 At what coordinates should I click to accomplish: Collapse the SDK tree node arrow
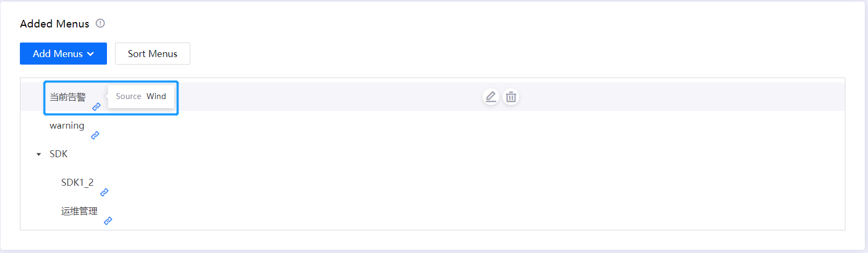click(39, 154)
